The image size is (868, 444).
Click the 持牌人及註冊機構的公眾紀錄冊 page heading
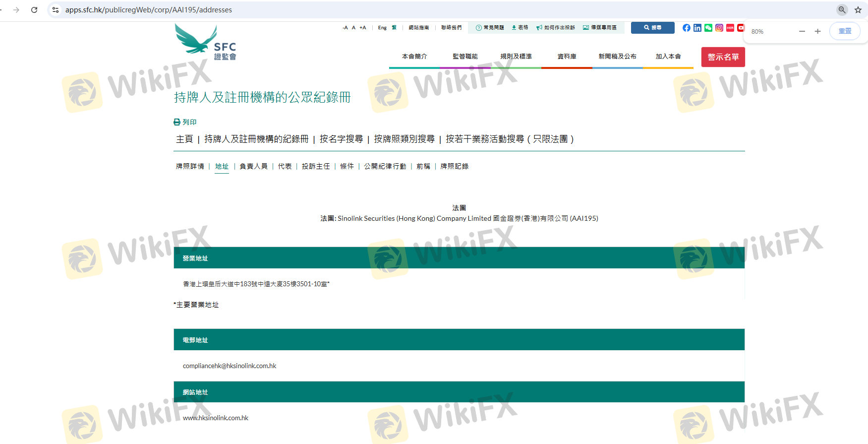[262, 97]
